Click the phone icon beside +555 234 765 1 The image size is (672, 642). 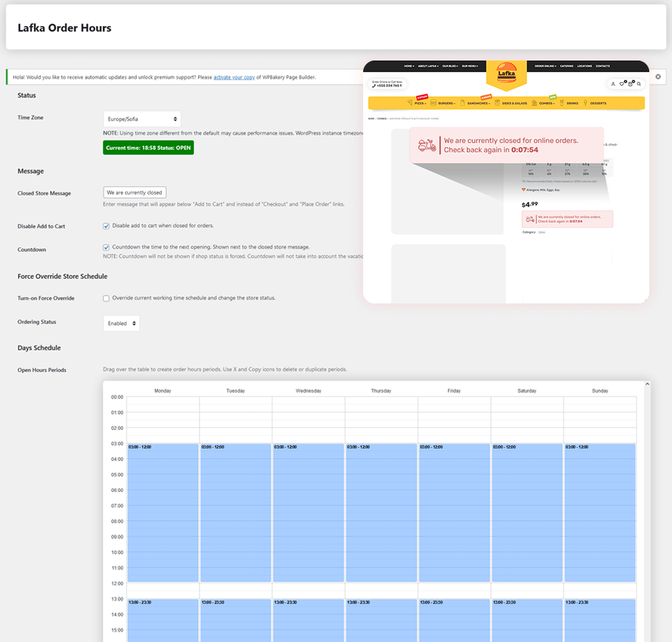(373, 86)
